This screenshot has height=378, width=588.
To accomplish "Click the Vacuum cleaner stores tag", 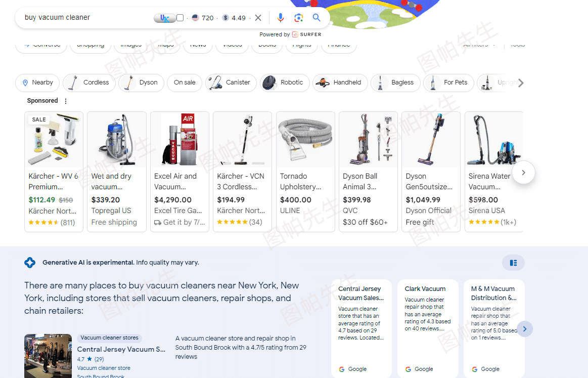I will [x=110, y=338].
